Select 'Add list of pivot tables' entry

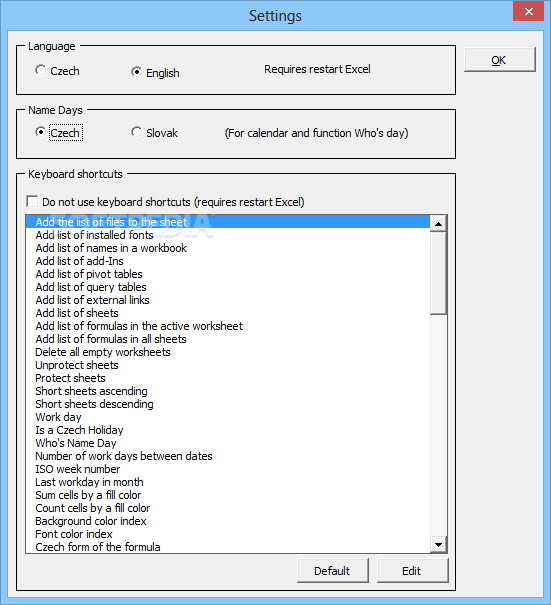[x=228, y=274]
